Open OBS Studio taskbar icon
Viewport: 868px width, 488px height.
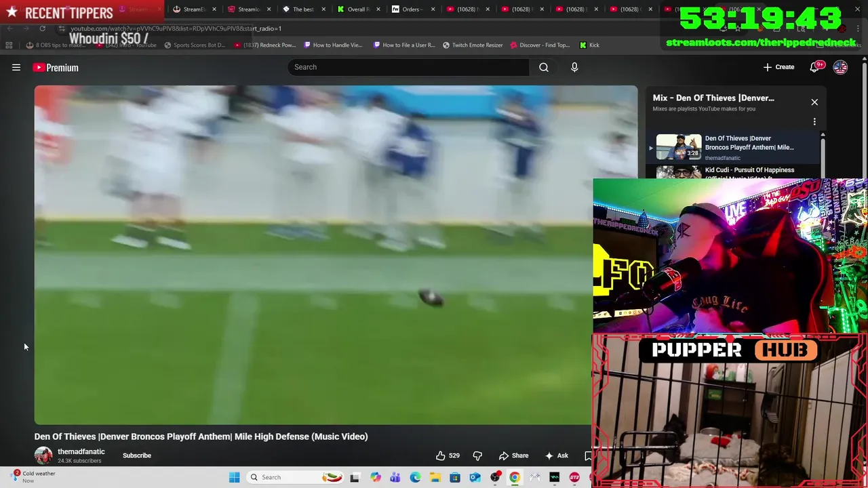495,477
